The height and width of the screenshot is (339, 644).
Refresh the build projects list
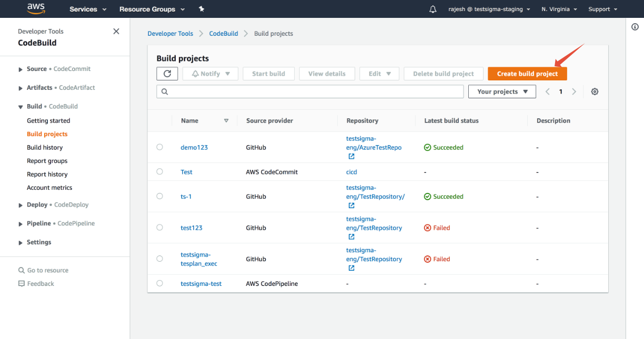167,73
